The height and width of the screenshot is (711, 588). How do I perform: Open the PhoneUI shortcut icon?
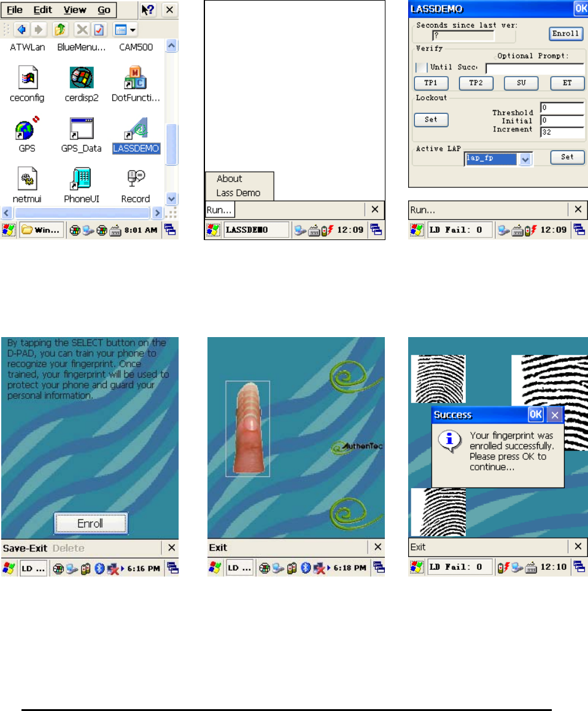(81, 178)
